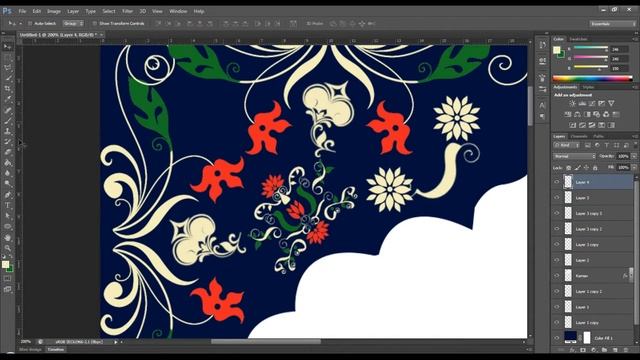Switch to the Swatches tab
This screenshot has width=640, height=360.
(x=578, y=39)
